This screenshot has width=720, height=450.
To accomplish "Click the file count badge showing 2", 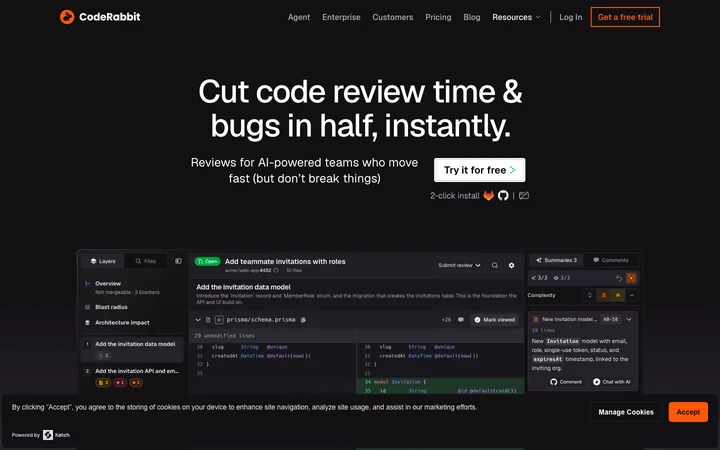I will (103, 355).
